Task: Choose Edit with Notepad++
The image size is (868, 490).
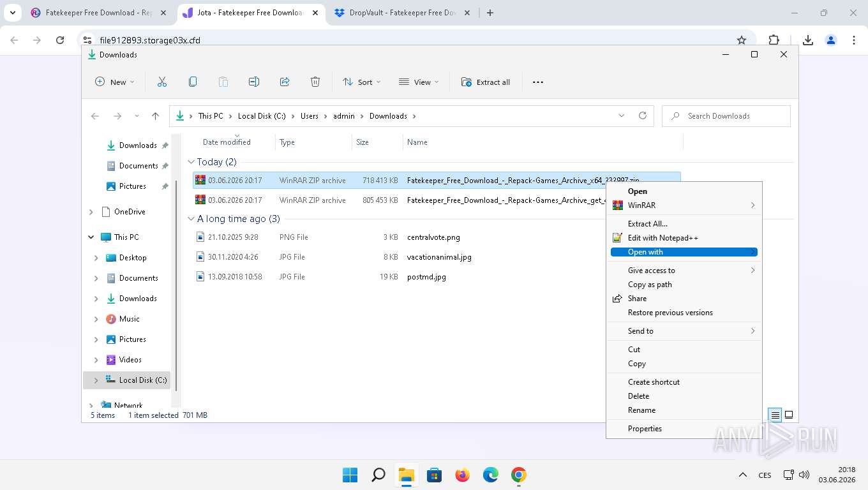Action: pyautogui.click(x=684, y=238)
